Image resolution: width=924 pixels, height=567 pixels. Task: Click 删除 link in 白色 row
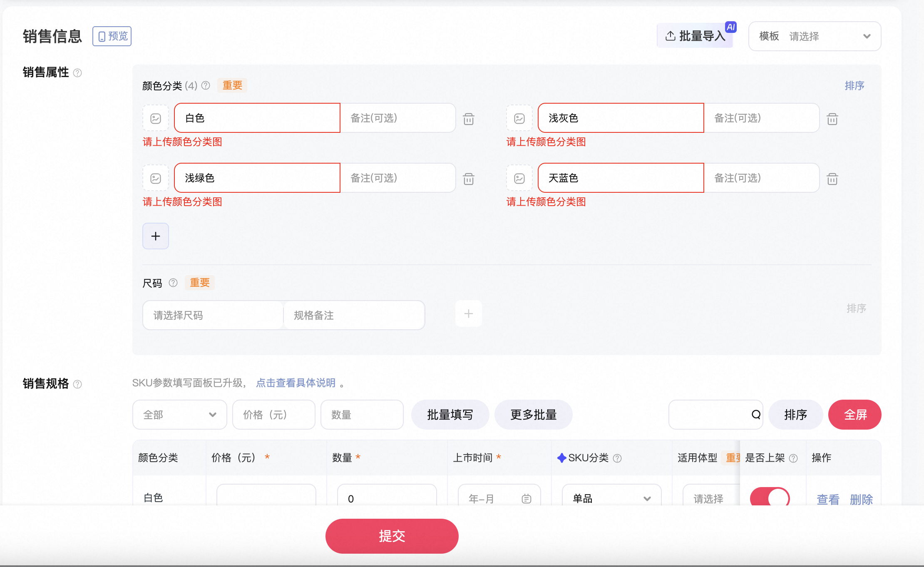(861, 499)
